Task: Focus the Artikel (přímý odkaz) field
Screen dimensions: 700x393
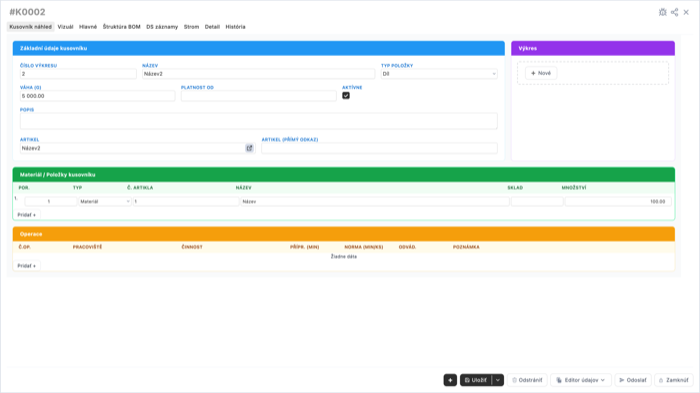Action: [379, 148]
